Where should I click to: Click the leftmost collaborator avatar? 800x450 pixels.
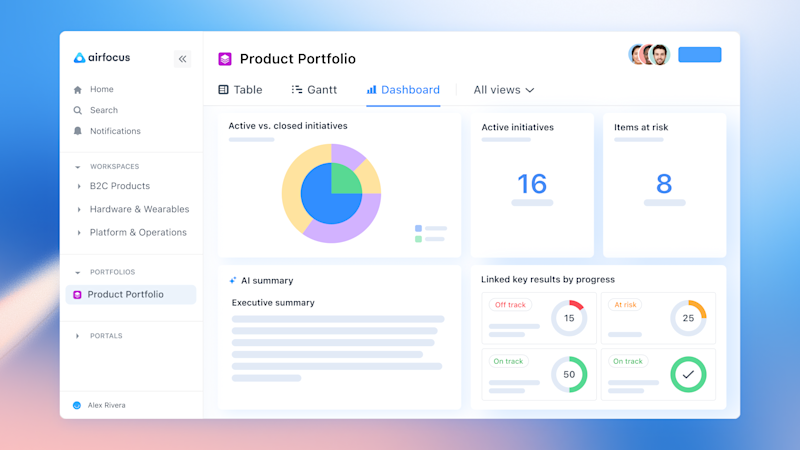[635, 55]
